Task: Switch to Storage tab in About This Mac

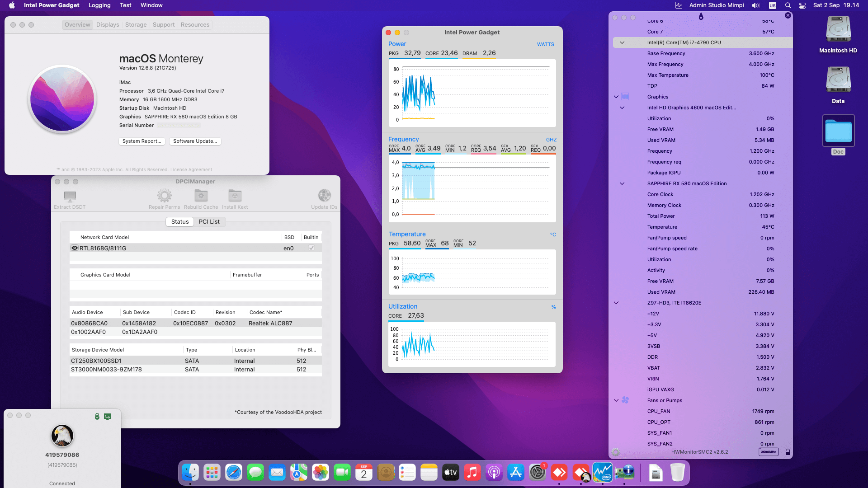Action: tap(136, 25)
